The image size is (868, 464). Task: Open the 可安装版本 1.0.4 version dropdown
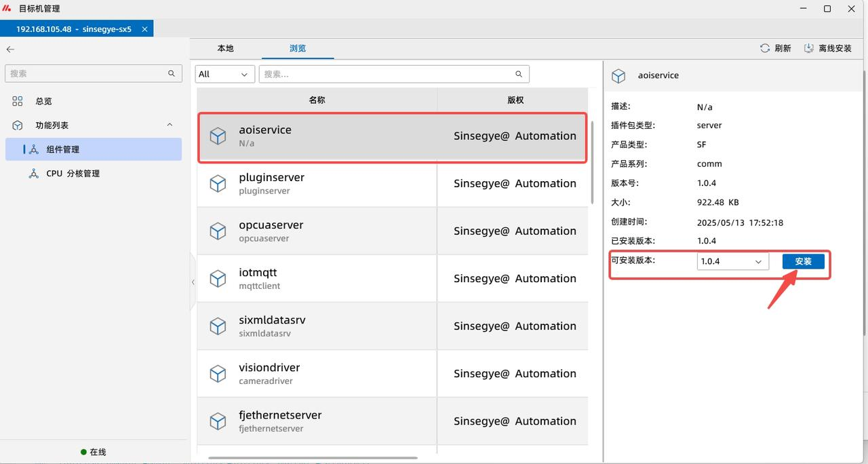click(x=732, y=261)
